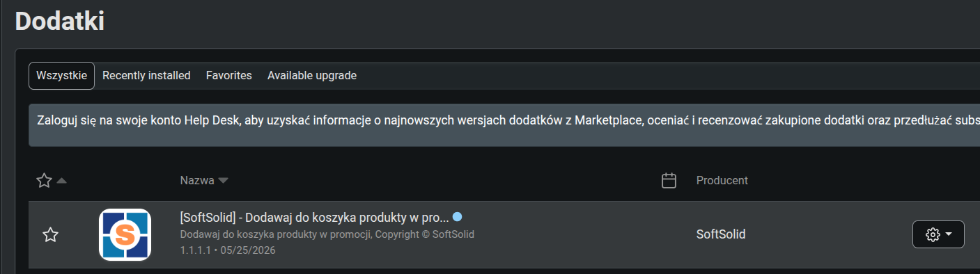This screenshot has width=980, height=274.
Task: Sort by Nazwa column header
Action: [197, 181]
